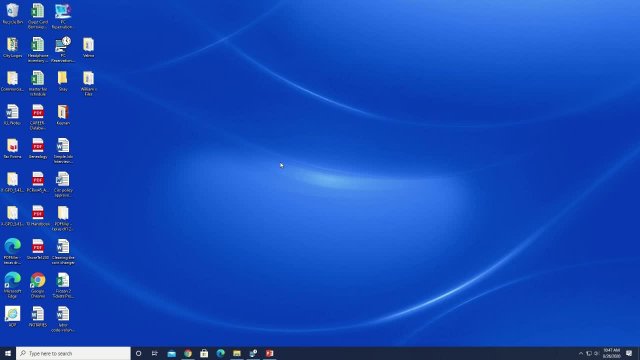Image resolution: width=640 pixels, height=360 pixels.
Task: Select the PC Reservation icon with clock
Action: coord(63,50)
